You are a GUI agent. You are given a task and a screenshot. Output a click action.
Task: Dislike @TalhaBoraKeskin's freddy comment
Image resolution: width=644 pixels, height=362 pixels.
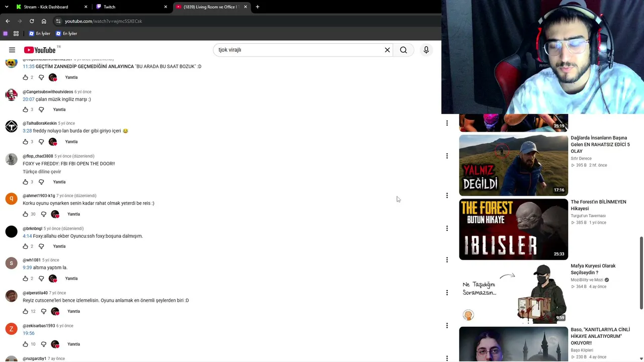click(x=41, y=142)
